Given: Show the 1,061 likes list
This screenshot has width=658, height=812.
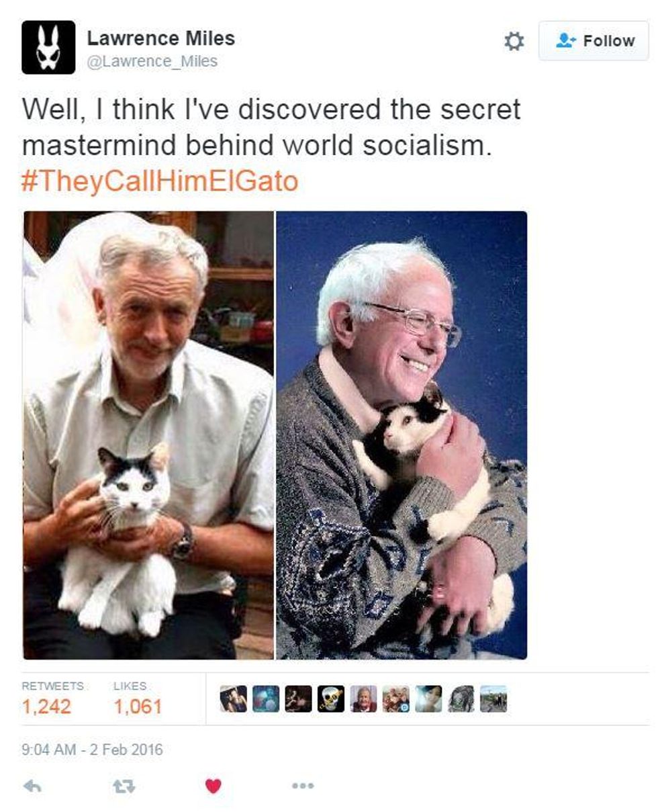Looking at the screenshot, I should pyautogui.click(x=137, y=698).
